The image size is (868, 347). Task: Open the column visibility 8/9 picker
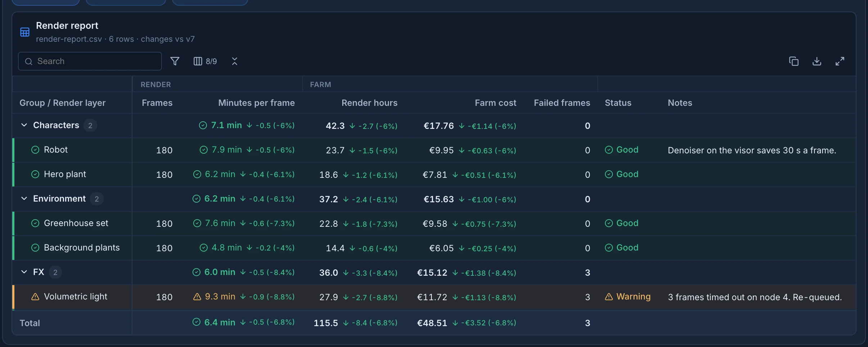point(205,61)
